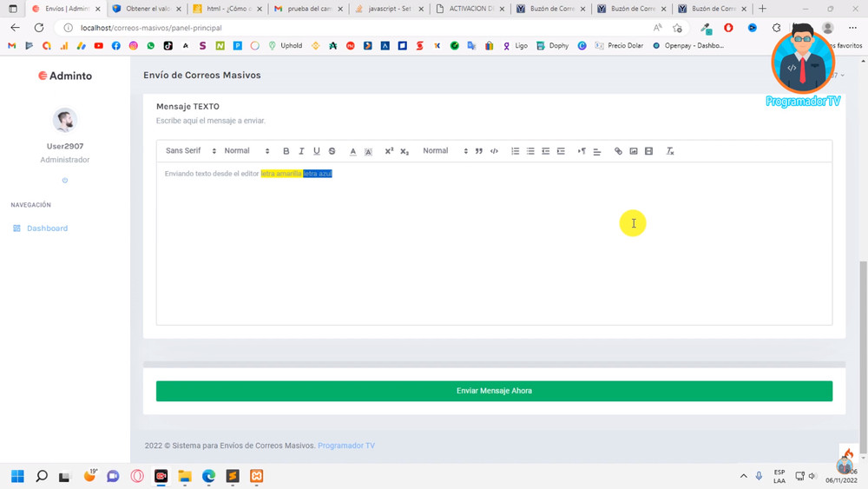Toggle underline formatting in the editor
The width and height of the screenshot is (868, 489).
tap(317, 151)
